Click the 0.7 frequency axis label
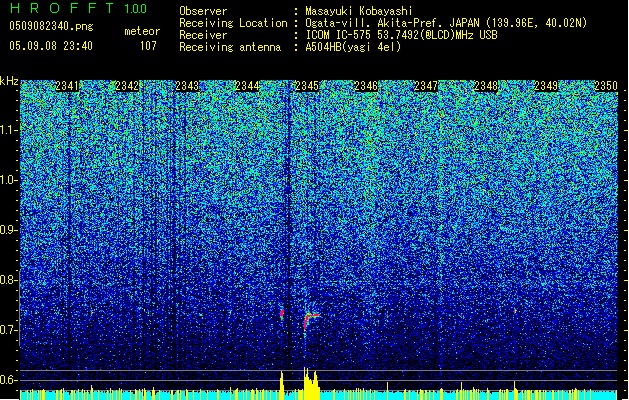629x400 pixels. click(x=8, y=330)
